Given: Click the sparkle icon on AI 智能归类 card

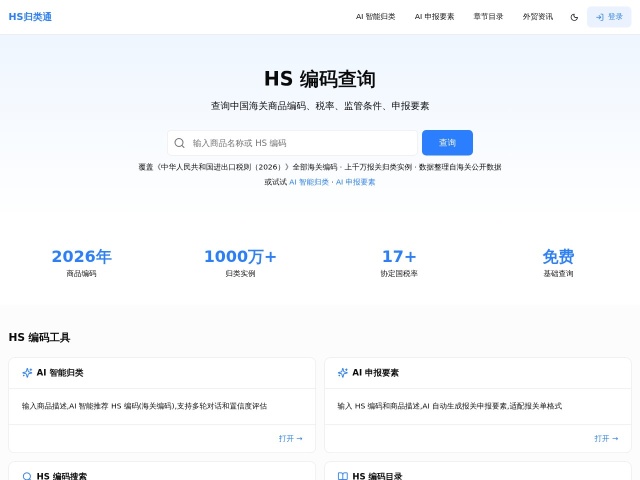Looking at the screenshot, I should point(27,373).
